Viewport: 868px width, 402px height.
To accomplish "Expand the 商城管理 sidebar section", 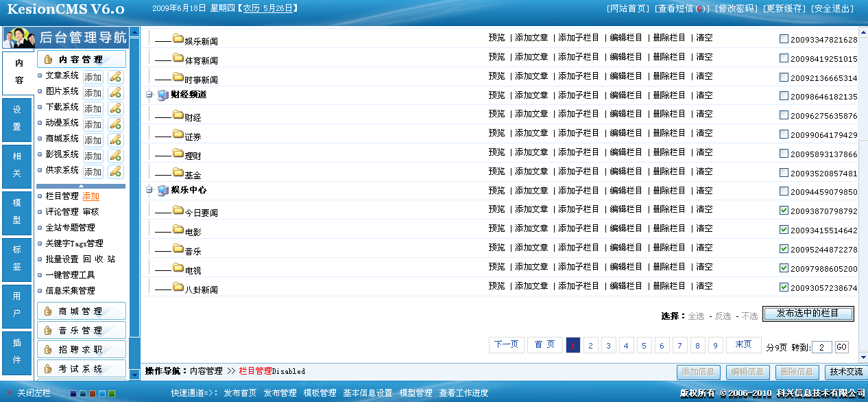I will (x=81, y=311).
